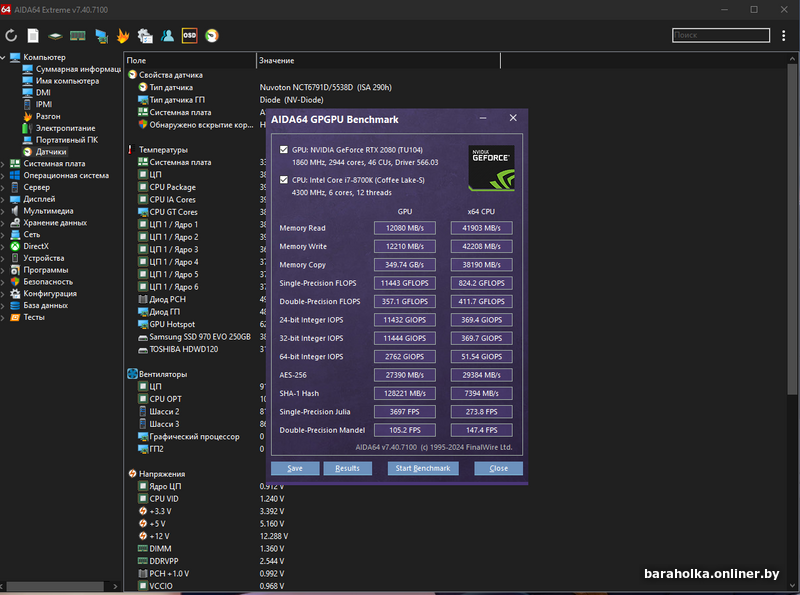Expand the Сервер tree node
Screen dimensions: 800x595
[3, 187]
